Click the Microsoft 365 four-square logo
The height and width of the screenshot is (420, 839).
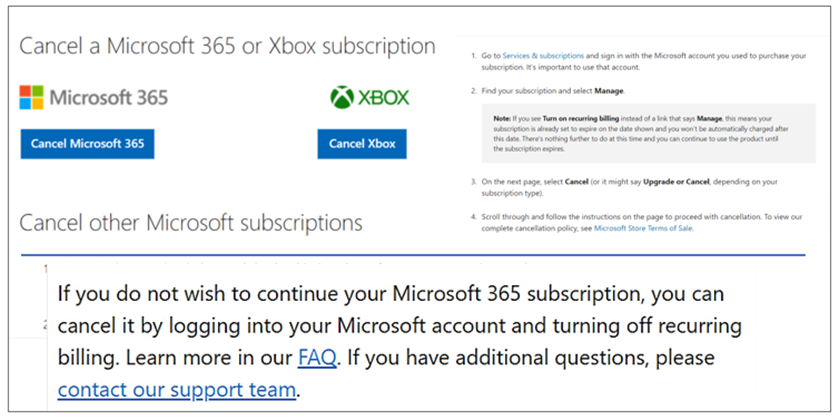coord(31,98)
